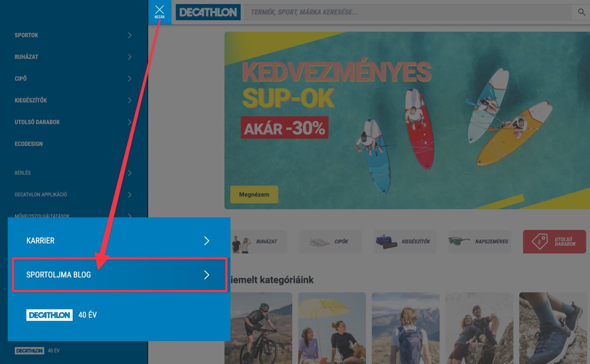Image resolution: width=590 pixels, height=364 pixels.
Task: Open the beach umbrella category photo
Action: (332, 328)
